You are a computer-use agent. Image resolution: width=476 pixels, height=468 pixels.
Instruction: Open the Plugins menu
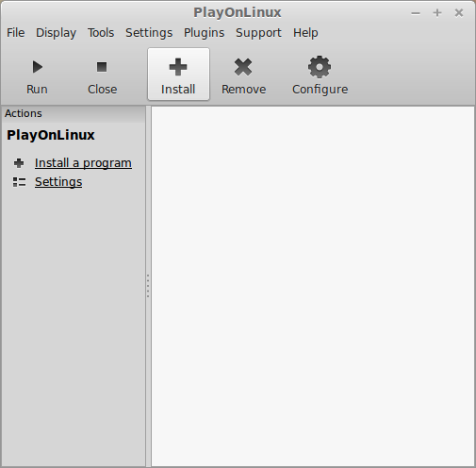pos(204,33)
